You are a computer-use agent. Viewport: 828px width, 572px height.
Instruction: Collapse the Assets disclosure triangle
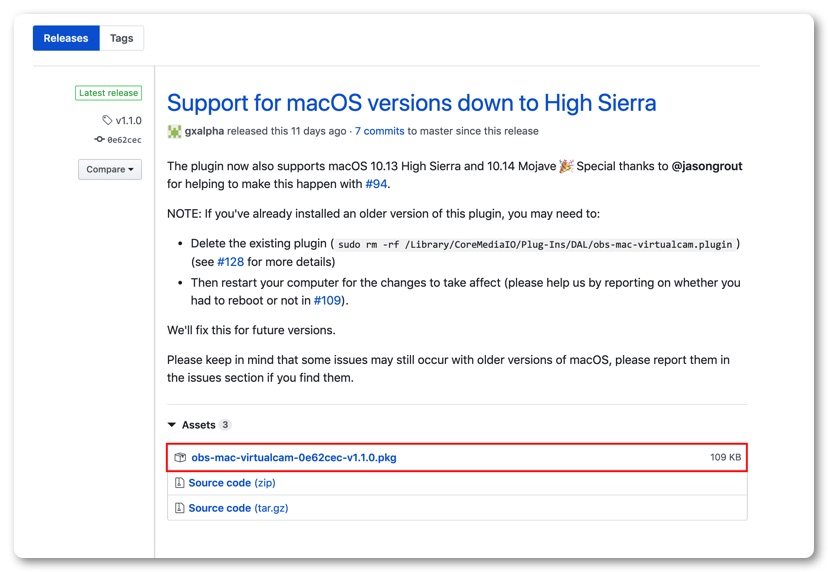pos(172,425)
